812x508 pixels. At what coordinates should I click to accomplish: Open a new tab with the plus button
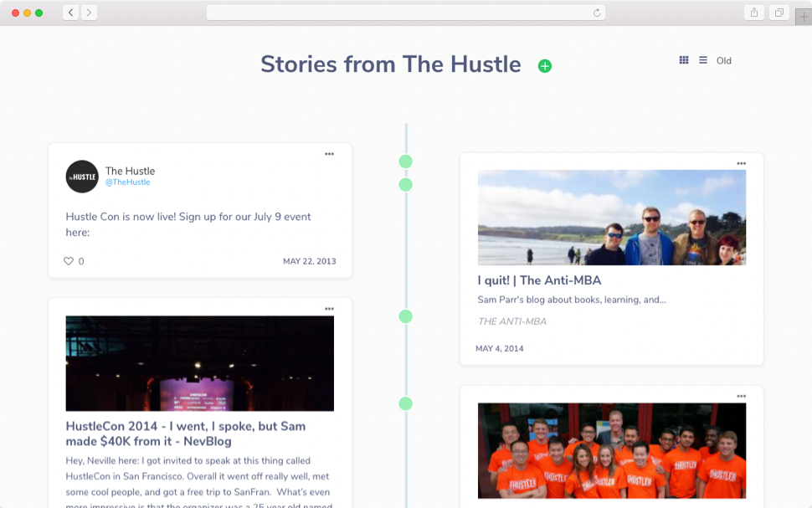(803, 17)
